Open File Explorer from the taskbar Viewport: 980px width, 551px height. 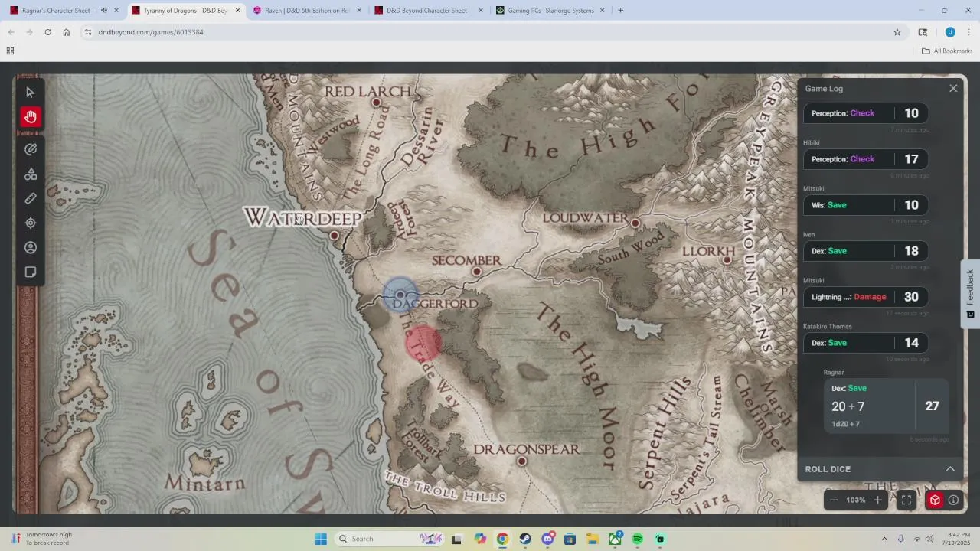tap(593, 539)
